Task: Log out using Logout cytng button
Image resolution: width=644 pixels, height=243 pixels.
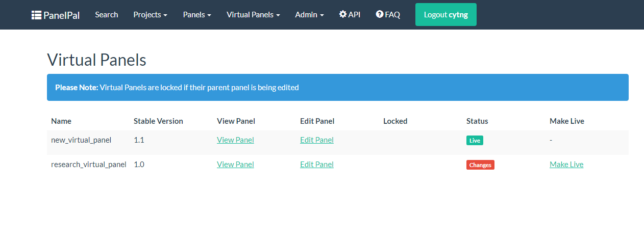Action: pyautogui.click(x=446, y=15)
